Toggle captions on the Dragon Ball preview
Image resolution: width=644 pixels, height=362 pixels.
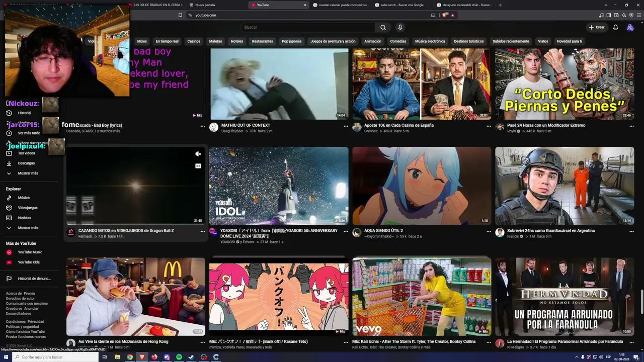[x=198, y=166]
